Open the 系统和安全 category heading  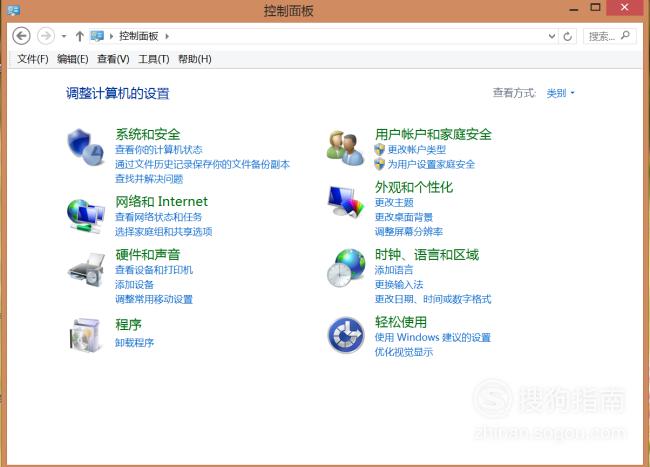pos(148,134)
